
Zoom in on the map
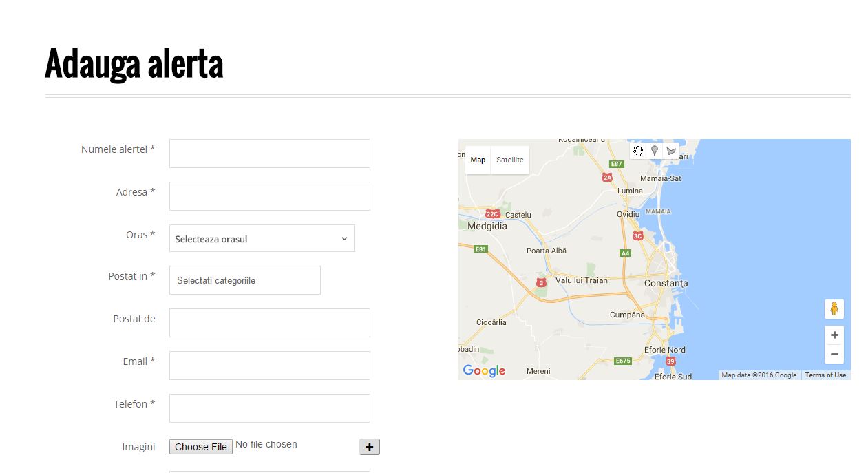click(834, 335)
